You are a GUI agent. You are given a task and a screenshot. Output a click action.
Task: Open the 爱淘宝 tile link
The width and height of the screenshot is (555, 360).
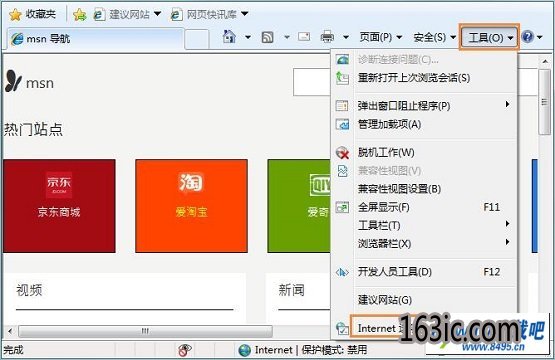tap(191, 206)
